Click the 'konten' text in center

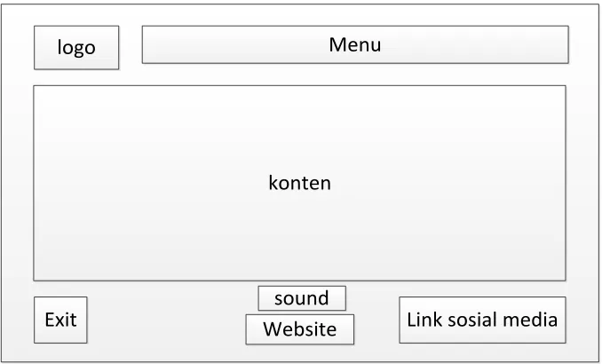299,183
